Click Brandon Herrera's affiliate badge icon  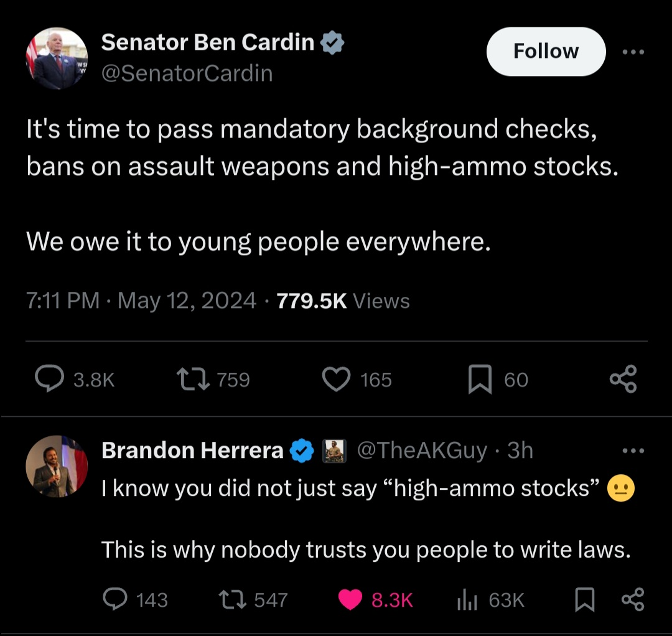pos(334,451)
